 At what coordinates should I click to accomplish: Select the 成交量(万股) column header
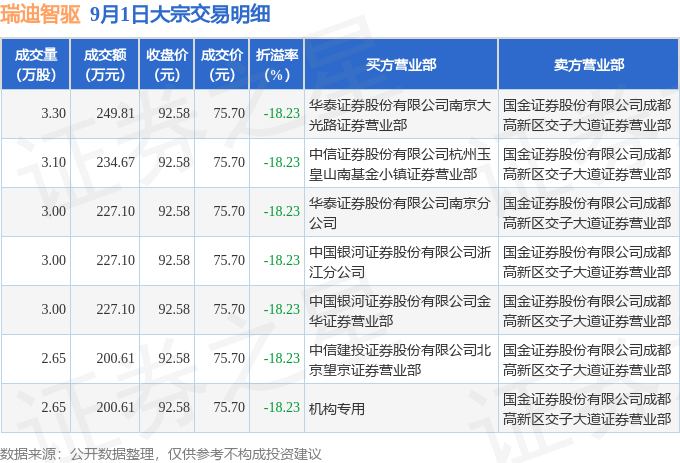point(36,65)
